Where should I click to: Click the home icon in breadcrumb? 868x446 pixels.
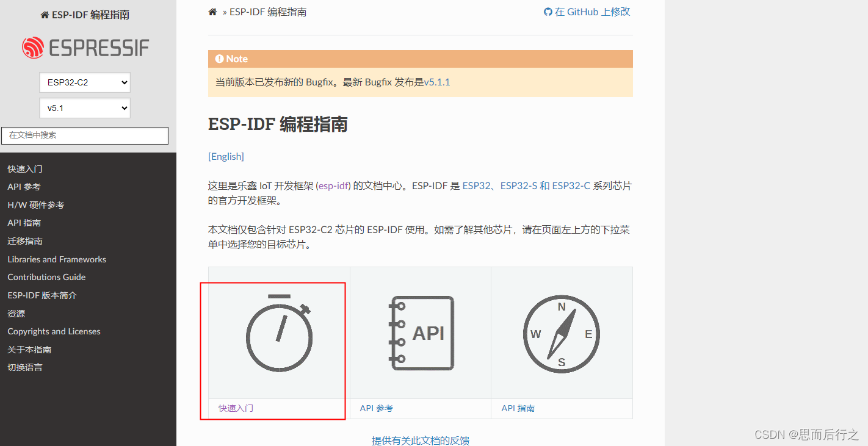coord(212,12)
